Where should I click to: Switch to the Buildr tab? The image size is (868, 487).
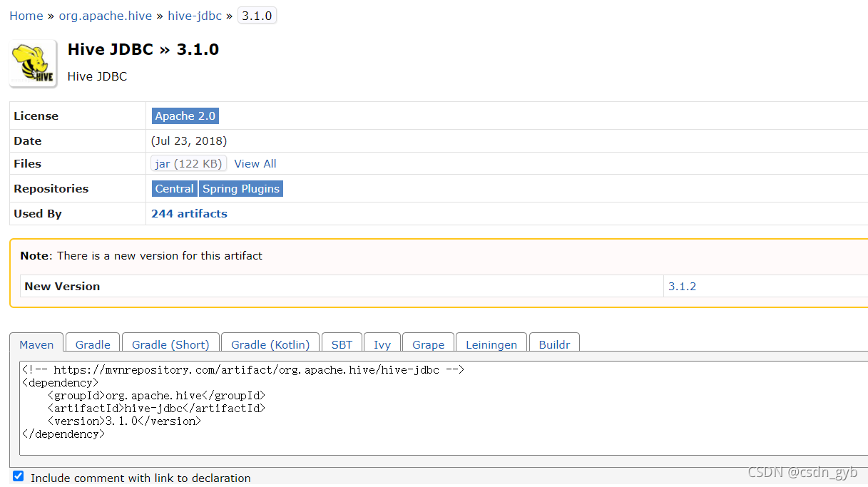(554, 344)
